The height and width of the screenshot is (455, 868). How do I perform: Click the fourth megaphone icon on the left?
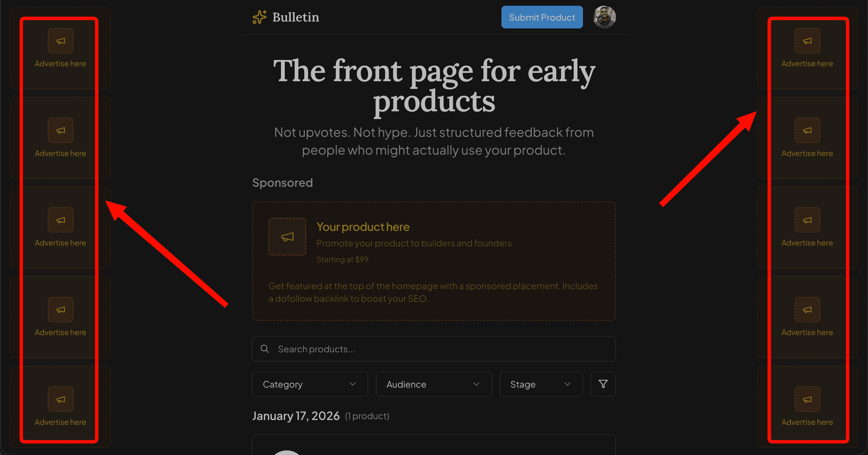pyautogui.click(x=60, y=310)
